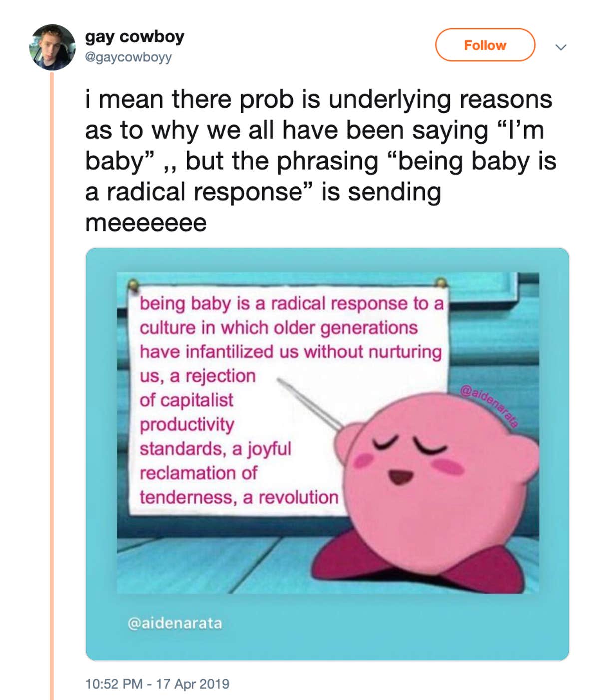Click the Follow button
The image size is (599, 700).
pos(485,45)
